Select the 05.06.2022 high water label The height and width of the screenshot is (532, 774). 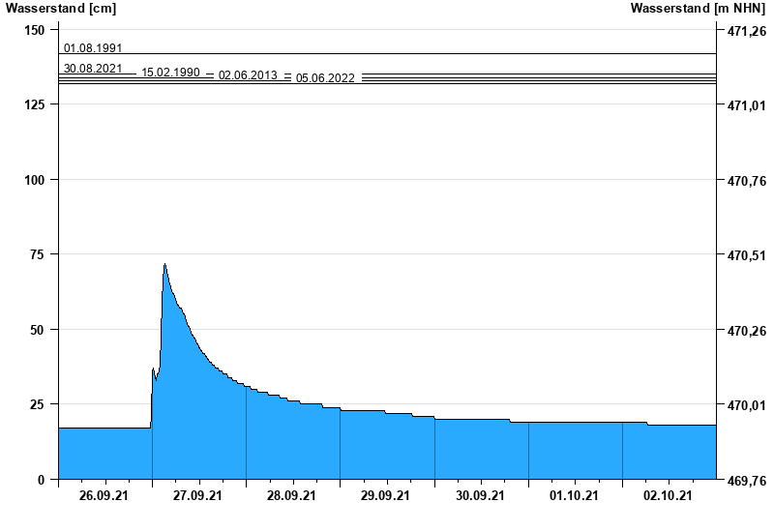[325, 78]
